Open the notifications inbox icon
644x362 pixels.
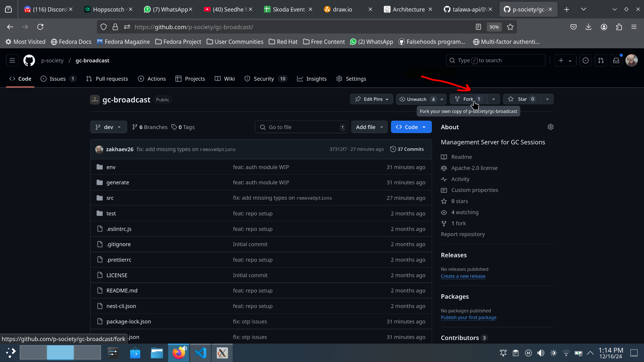pos(616,60)
